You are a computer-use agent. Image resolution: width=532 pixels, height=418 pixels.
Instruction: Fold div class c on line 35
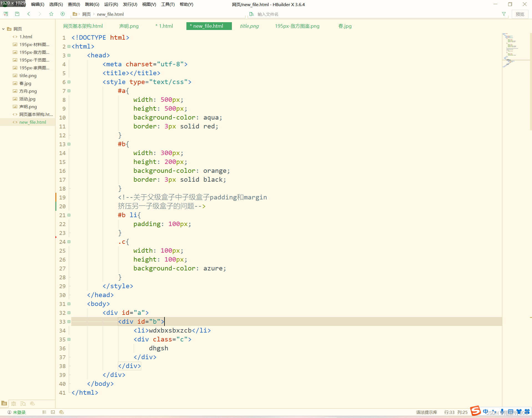click(69, 340)
